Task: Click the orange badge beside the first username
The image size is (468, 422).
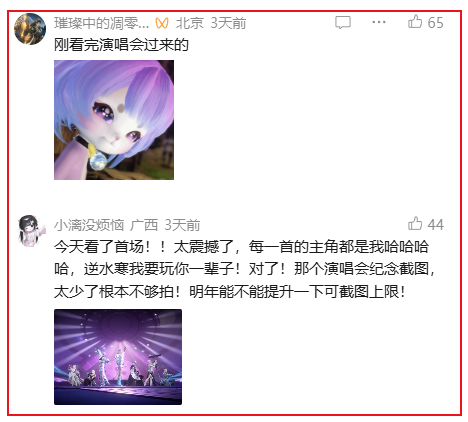Action: coord(162,23)
